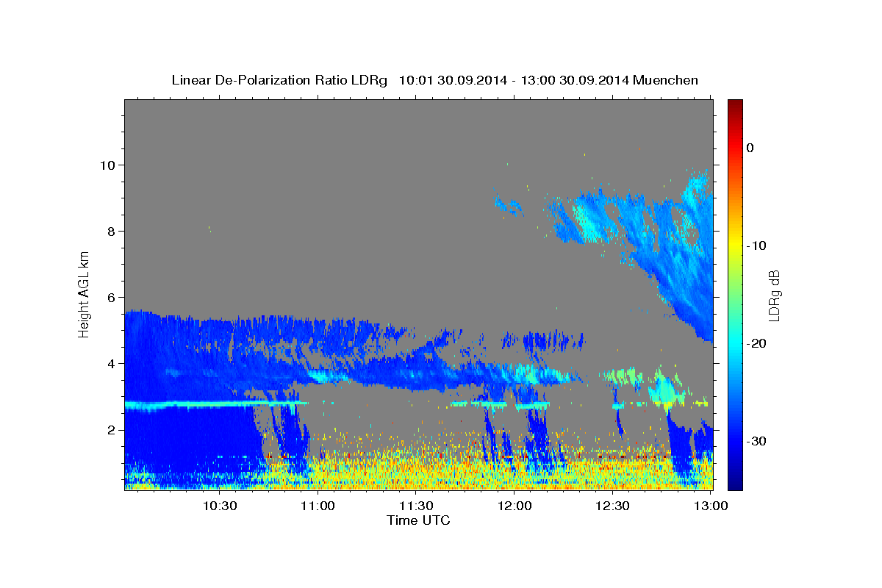Click the 13:00 time tick label
Screen dimensions: 882x588
click(711, 506)
